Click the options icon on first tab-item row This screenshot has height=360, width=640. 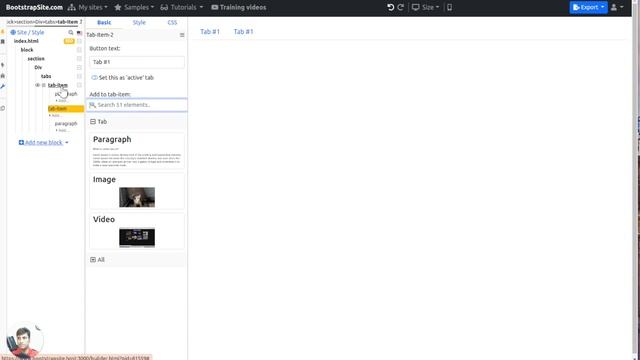(79, 85)
